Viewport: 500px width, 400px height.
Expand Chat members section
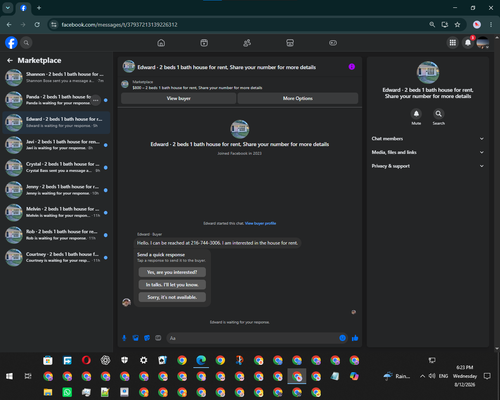point(428,139)
